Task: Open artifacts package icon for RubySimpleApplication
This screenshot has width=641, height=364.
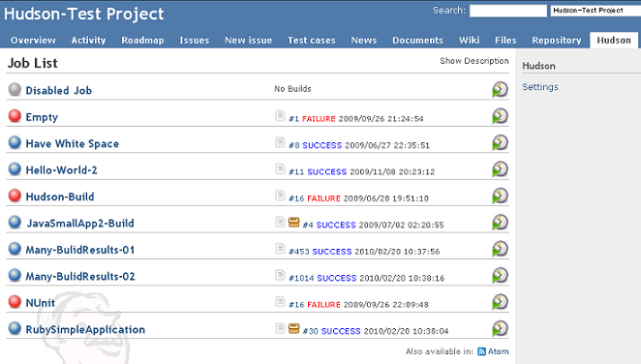Action: coord(293,328)
